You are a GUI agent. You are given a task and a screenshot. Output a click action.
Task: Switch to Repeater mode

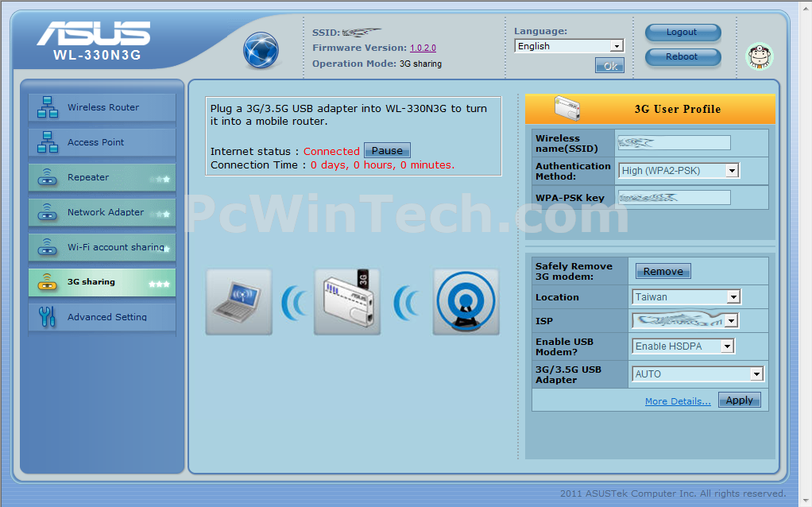coord(102,177)
